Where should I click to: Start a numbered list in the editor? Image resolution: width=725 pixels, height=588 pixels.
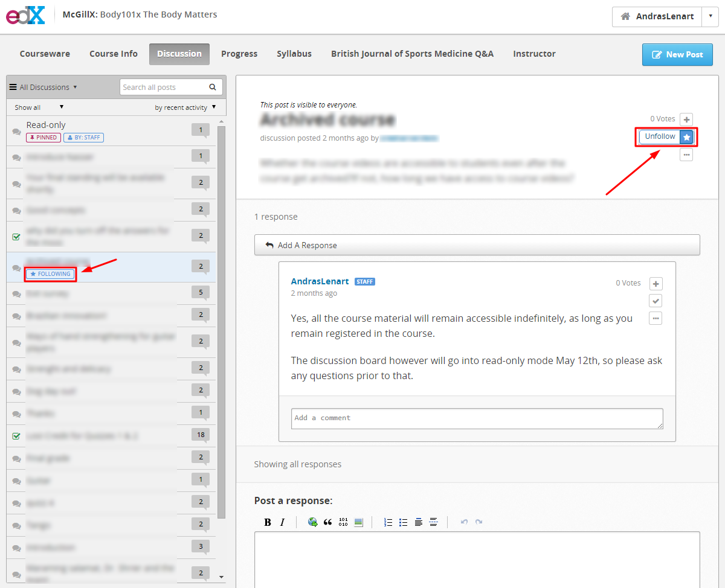pos(388,522)
